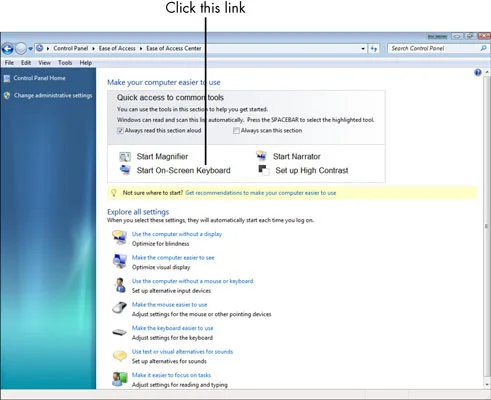Open the View menu
Image resolution: width=491 pixels, height=400 pixels.
point(44,63)
